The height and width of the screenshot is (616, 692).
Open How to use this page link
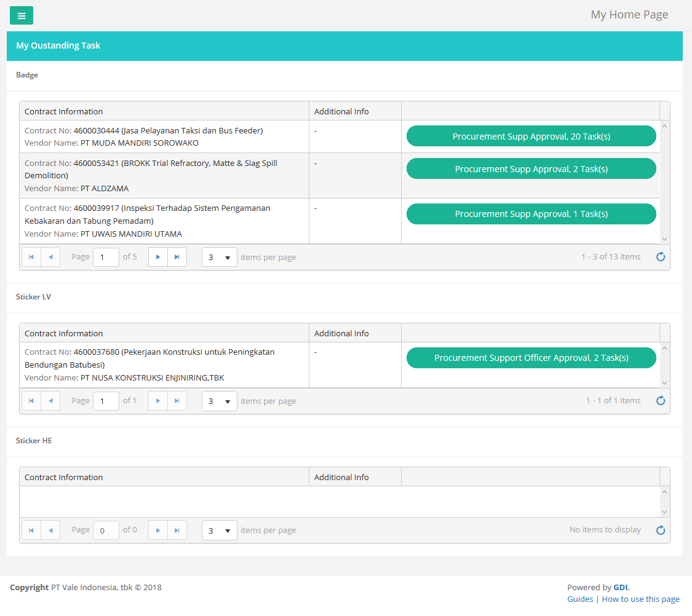pyautogui.click(x=640, y=599)
